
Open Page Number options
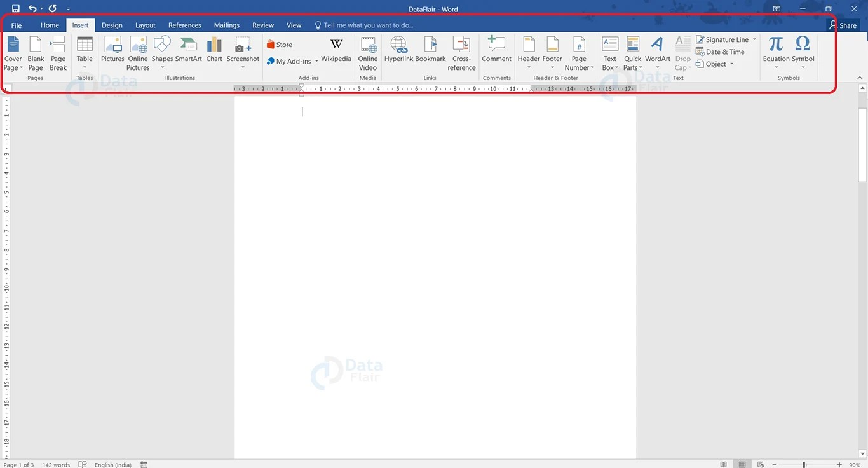tap(579, 53)
